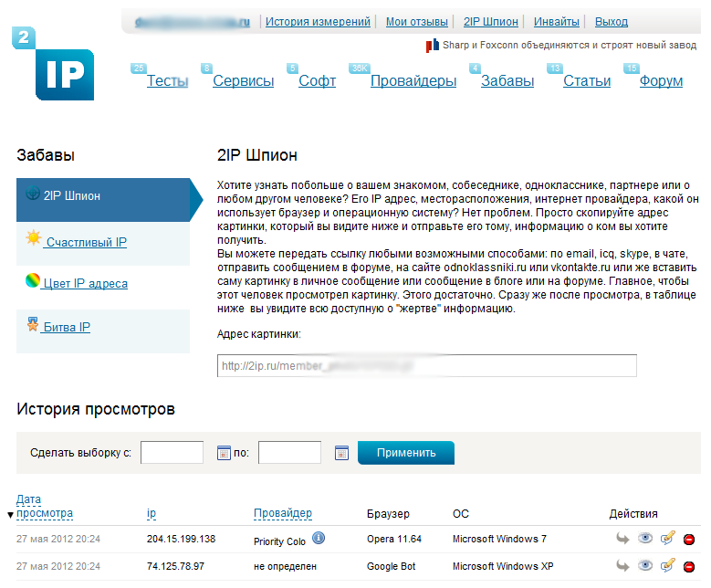Click the sun icon next to Счастливый IP
711x588 pixels.
[34, 237]
